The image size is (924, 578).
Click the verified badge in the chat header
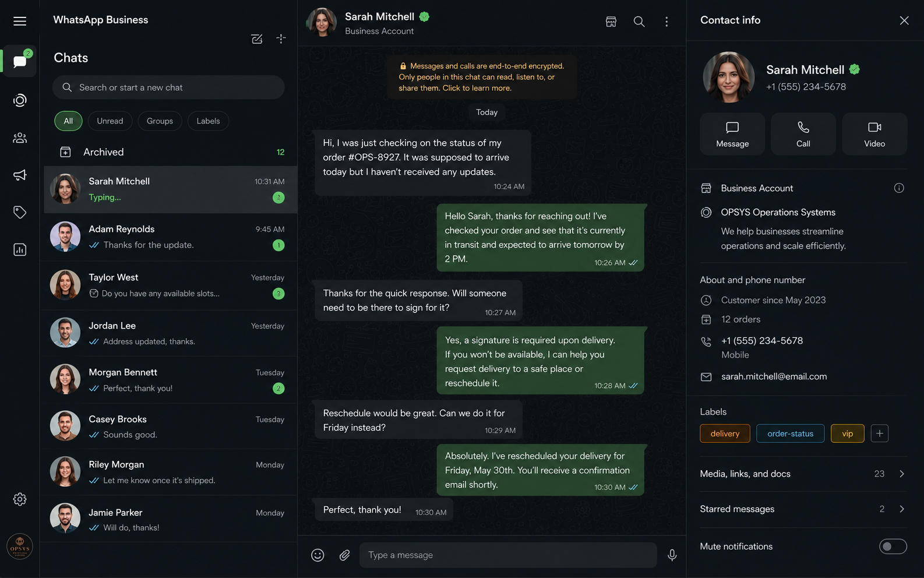pos(424,17)
